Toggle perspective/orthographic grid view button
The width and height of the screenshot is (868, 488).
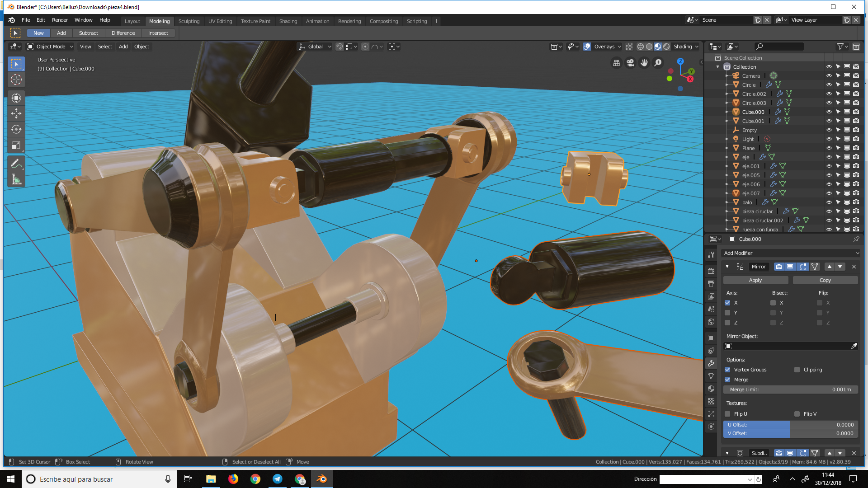pyautogui.click(x=617, y=63)
